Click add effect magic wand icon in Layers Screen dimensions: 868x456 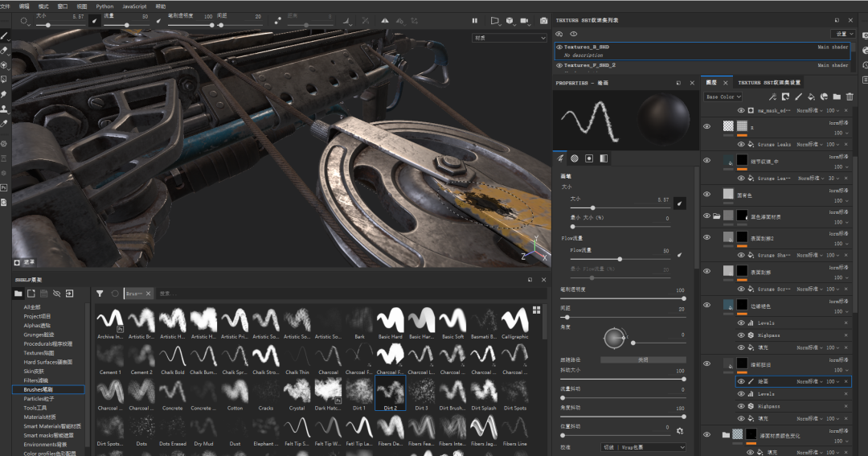773,97
